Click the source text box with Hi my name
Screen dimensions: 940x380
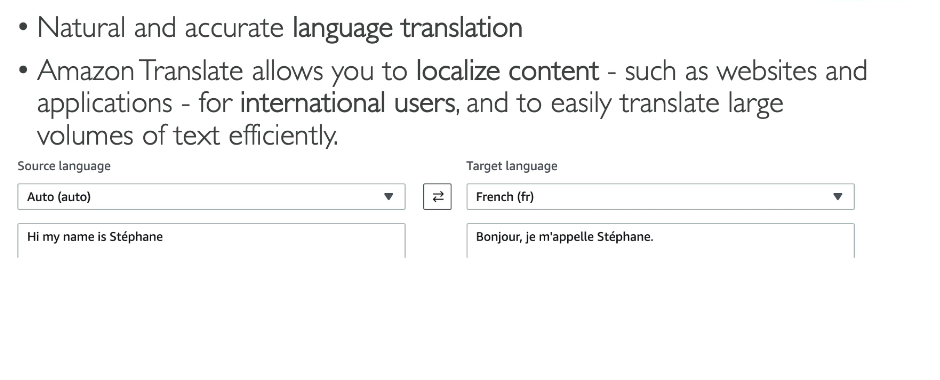coord(212,241)
